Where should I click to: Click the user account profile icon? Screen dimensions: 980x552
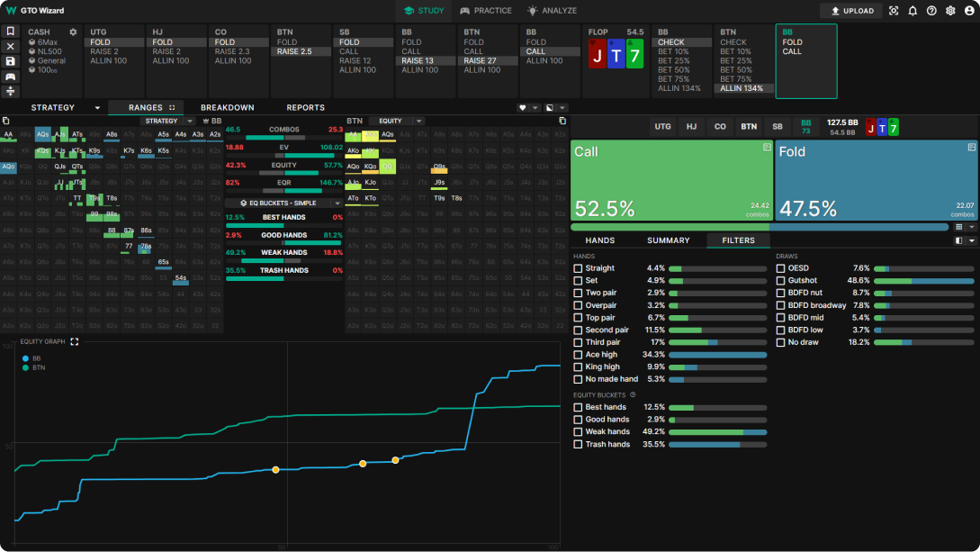tap(969, 11)
